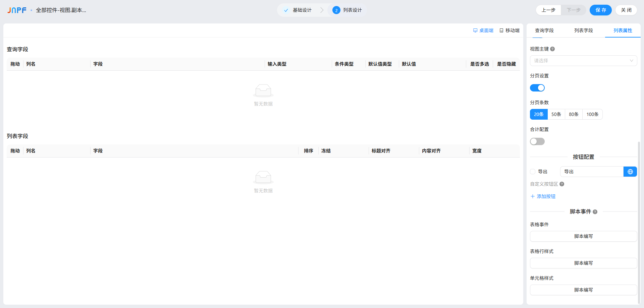644x308 pixels.
Task: Switch to 移动端 mobile view
Action: coord(509,30)
